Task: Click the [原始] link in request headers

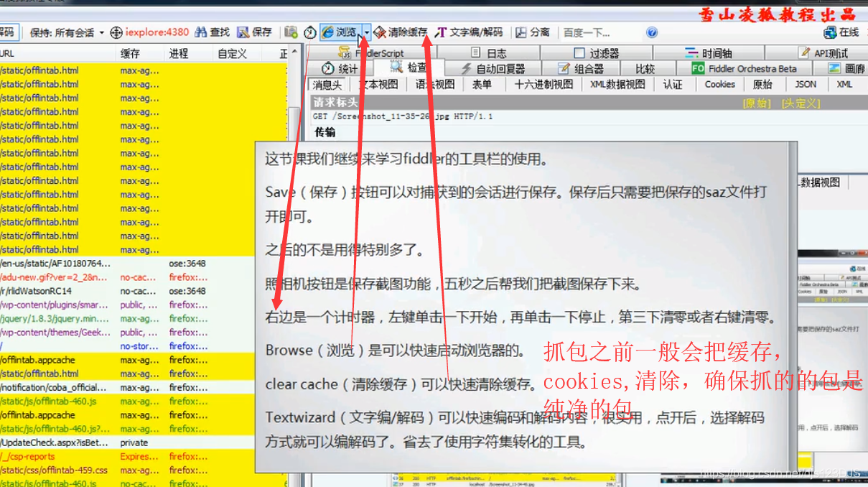Action: coord(757,103)
